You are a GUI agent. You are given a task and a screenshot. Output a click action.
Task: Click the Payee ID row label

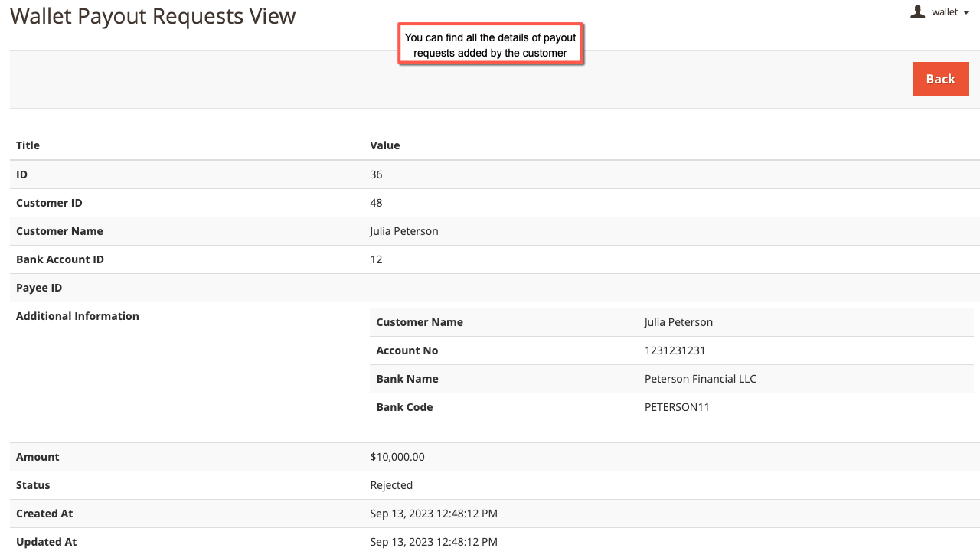[39, 288]
